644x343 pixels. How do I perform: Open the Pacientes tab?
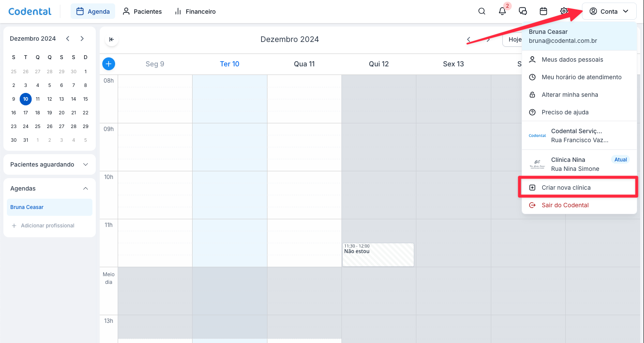(142, 12)
